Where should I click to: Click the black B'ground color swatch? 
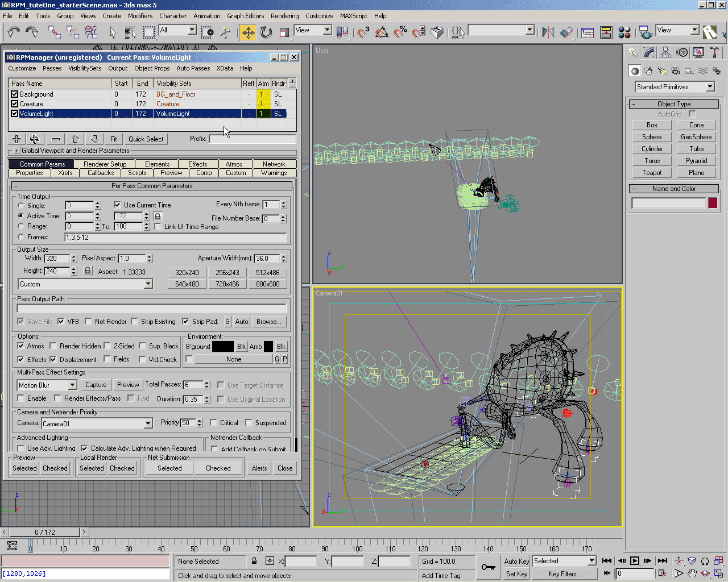coord(222,347)
